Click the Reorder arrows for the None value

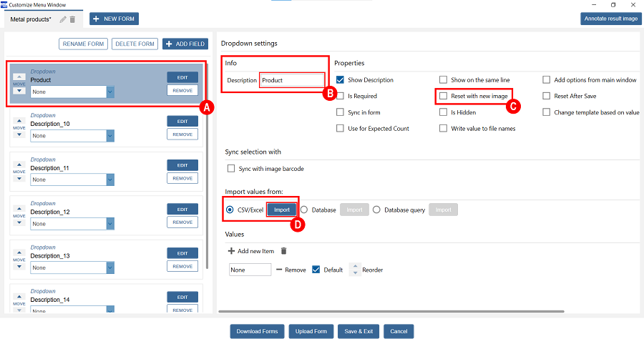[x=355, y=270]
